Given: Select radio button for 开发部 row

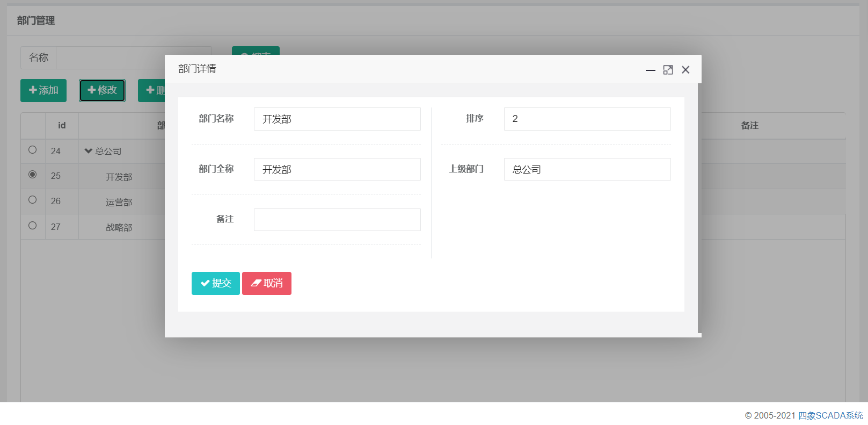Looking at the screenshot, I should coord(33,175).
